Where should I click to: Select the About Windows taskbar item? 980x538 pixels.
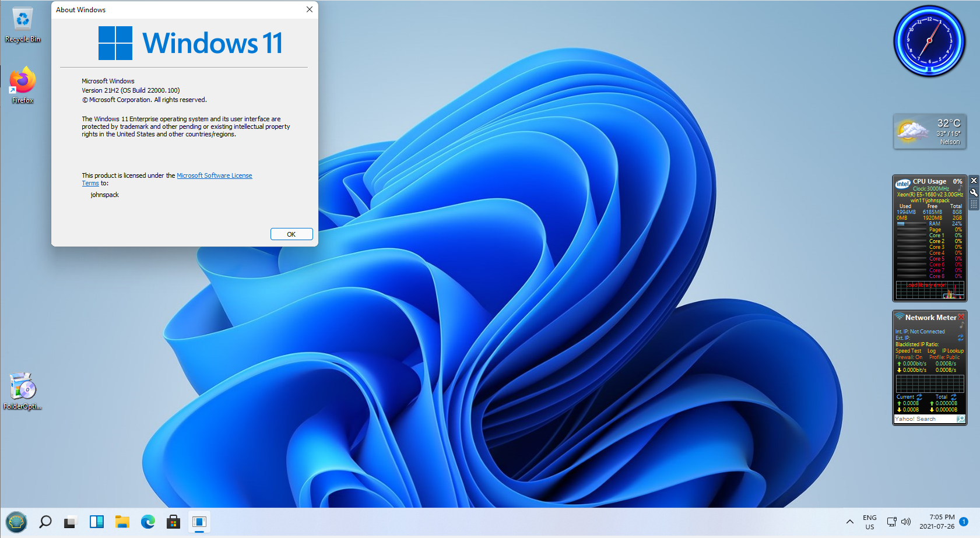[x=199, y=522]
